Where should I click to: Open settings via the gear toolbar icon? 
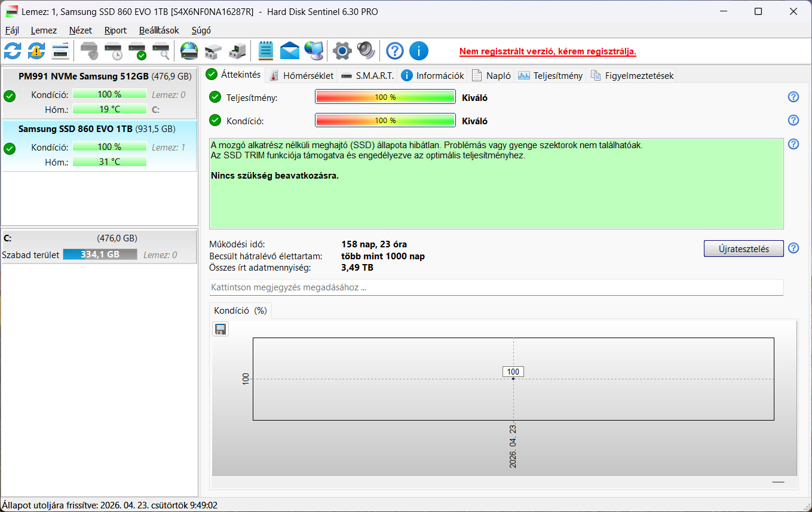342,51
